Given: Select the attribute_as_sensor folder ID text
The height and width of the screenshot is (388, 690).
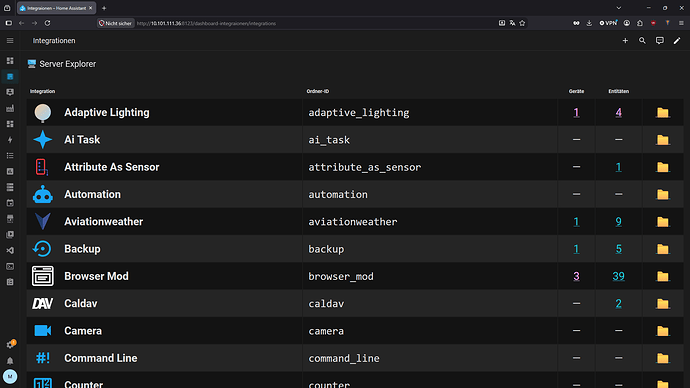Looking at the screenshot, I should click(x=364, y=167).
